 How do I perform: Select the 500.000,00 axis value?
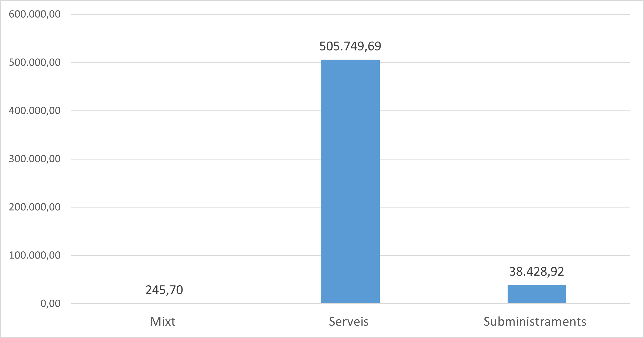click(x=35, y=62)
